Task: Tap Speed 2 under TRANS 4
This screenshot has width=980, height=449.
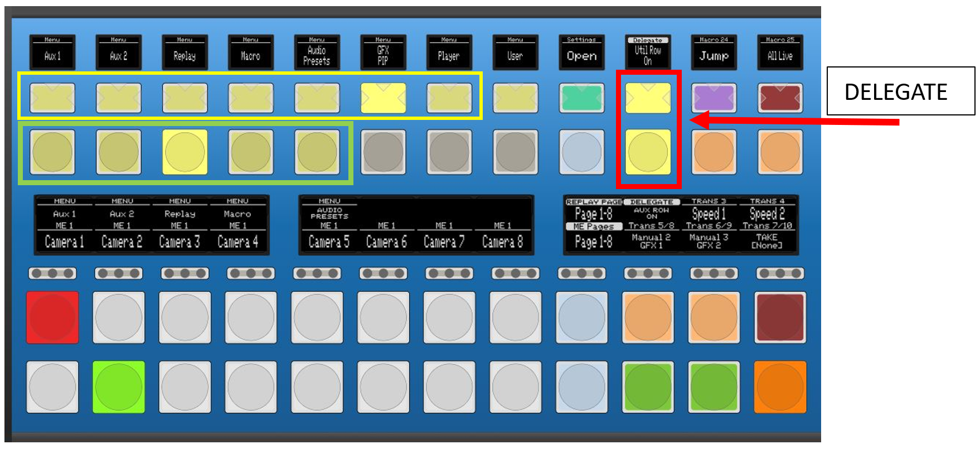Action: coord(767,214)
